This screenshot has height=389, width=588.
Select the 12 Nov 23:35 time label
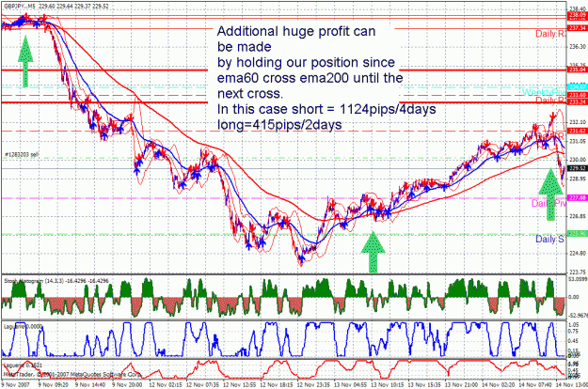tap(312, 385)
